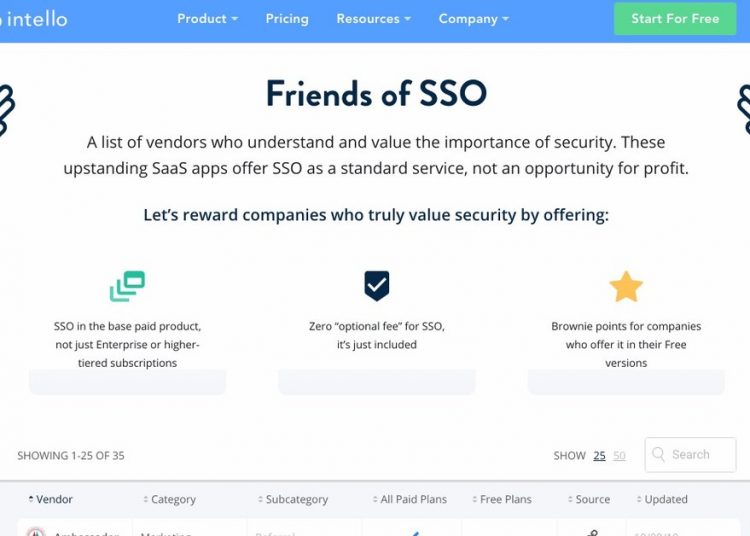Click the link icon in Source column
The width and height of the screenshot is (750, 536).
tap(592, 533)
